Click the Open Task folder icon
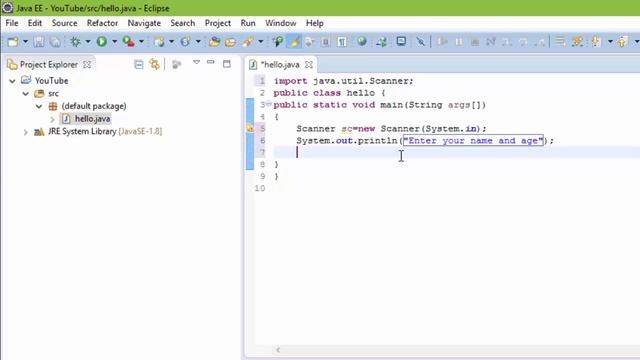 coord(231,42)
